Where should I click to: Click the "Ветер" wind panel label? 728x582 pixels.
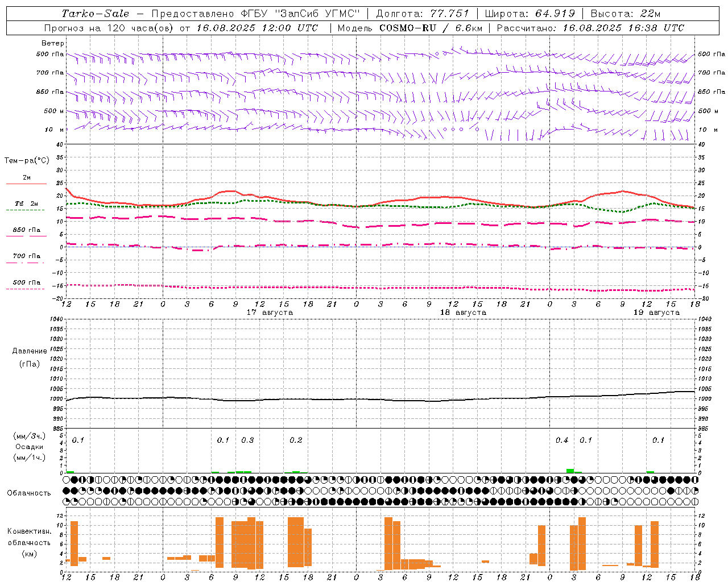click(53, 43)
